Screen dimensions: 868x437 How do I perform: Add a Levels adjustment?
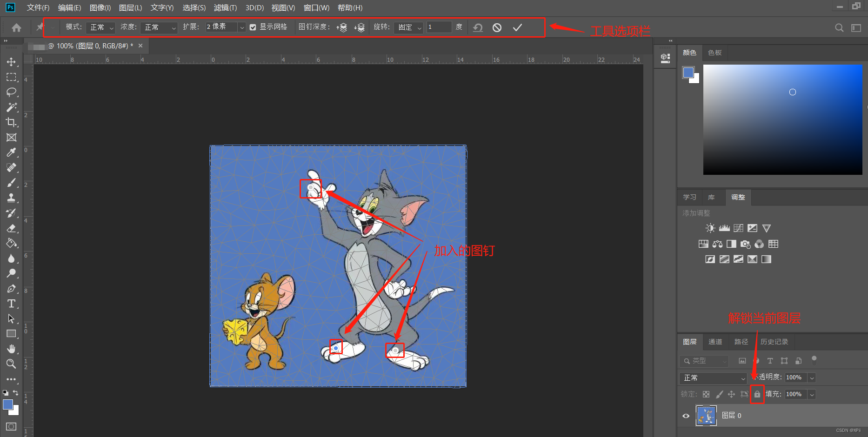click(x=724, y=228)
